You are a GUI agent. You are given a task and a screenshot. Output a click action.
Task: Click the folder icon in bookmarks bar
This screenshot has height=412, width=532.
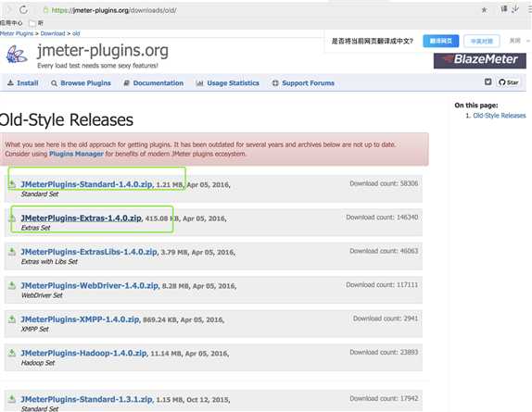(x=32, y=23)
